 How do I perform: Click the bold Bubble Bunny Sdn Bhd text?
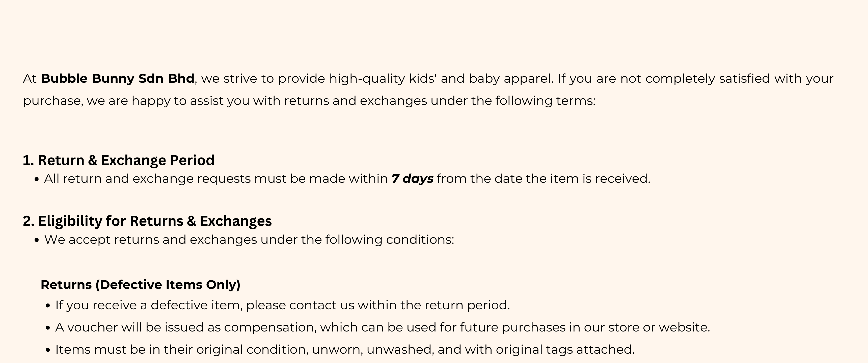[118, 78]
